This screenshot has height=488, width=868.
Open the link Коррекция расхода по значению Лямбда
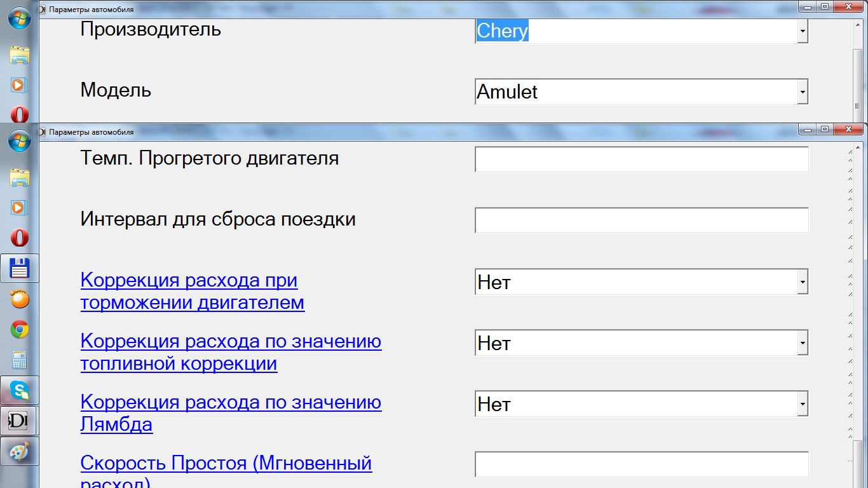231,413
